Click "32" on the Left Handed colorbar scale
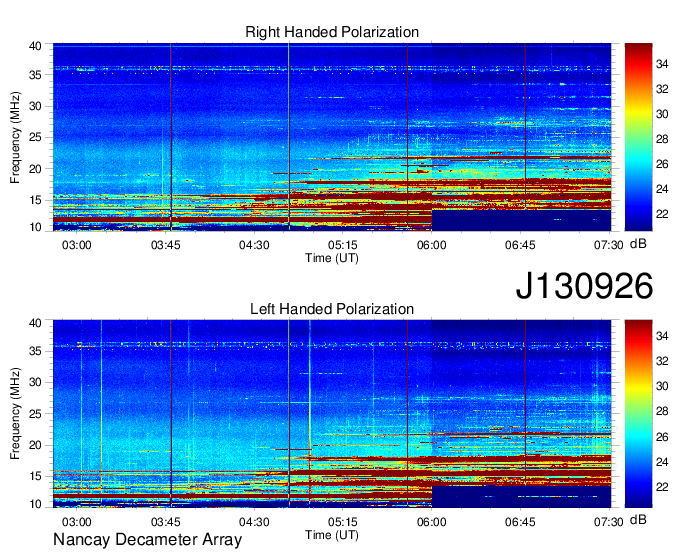This screenshot has height=552, width=680. click(x=662, y=361)
